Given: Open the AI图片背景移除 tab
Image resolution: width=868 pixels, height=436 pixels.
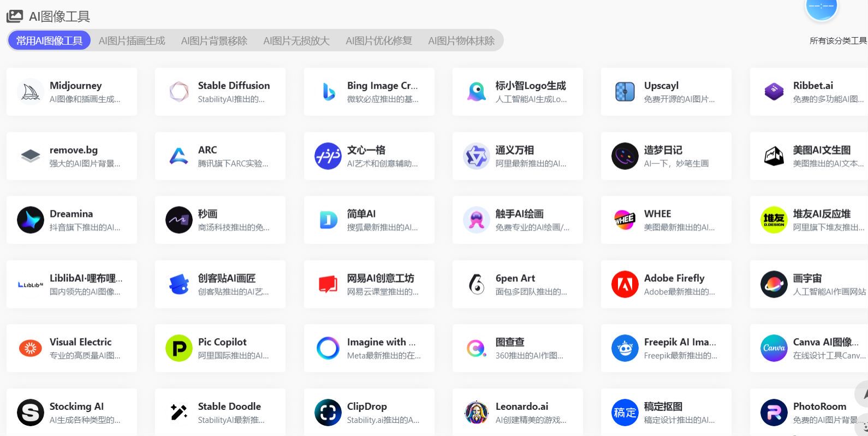Looking at the screenshot, I should pos(214,41).
